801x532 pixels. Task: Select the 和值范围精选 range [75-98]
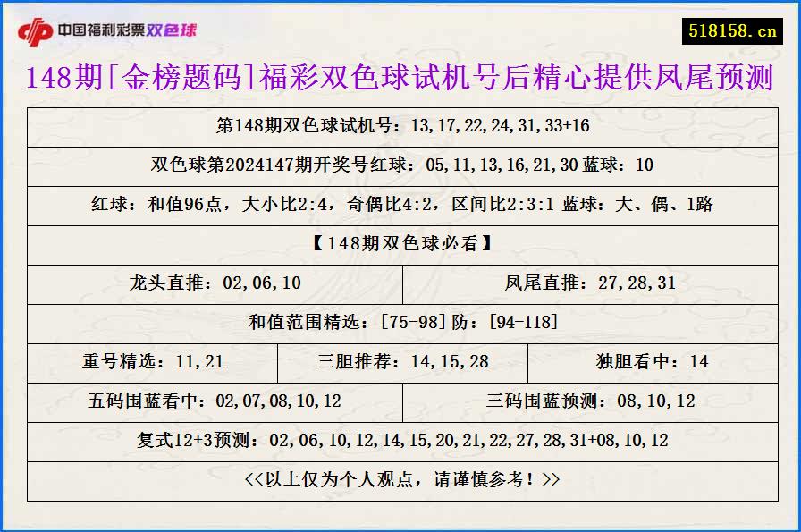pos(400,324)
